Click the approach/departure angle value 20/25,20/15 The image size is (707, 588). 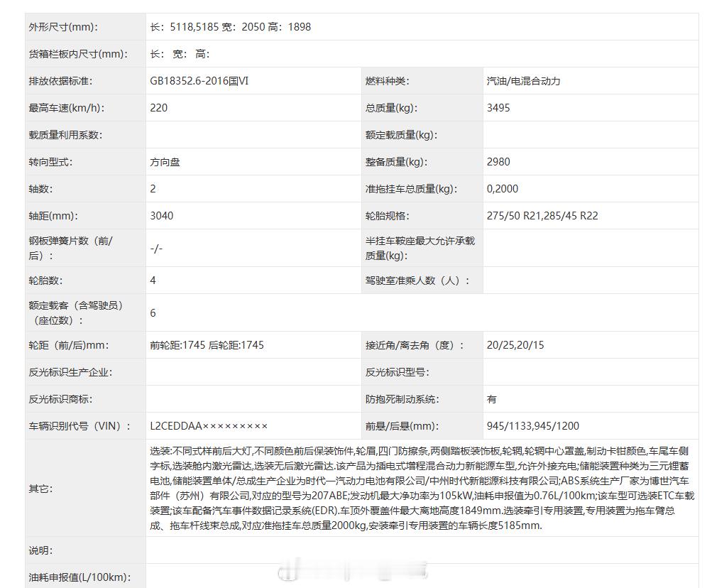pos(515,345)
